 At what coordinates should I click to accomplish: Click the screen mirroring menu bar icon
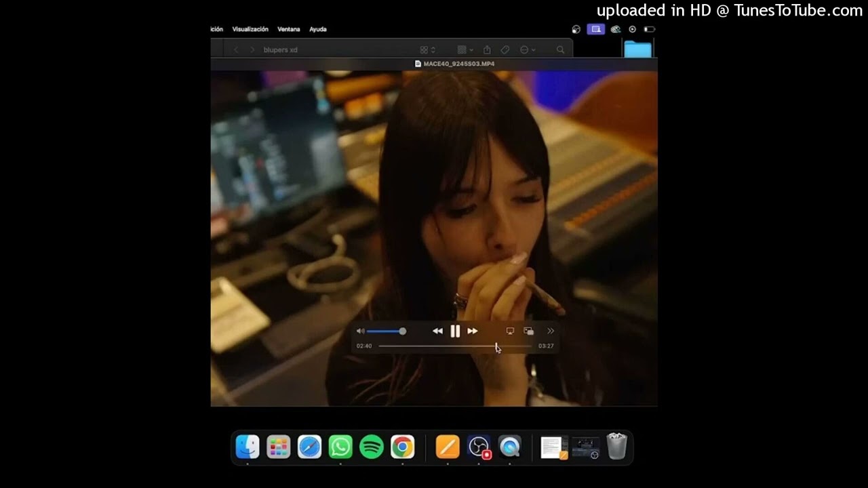point(596,29)
